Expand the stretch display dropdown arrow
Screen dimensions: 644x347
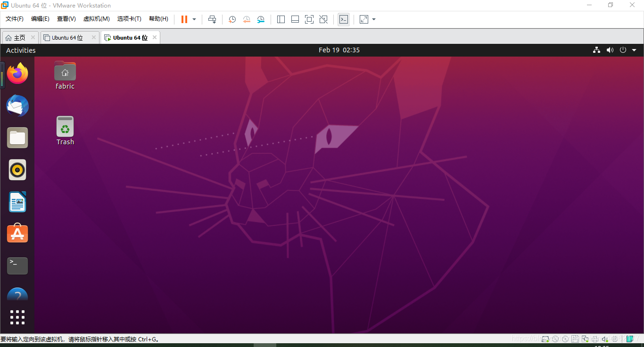tap(374, 19)
